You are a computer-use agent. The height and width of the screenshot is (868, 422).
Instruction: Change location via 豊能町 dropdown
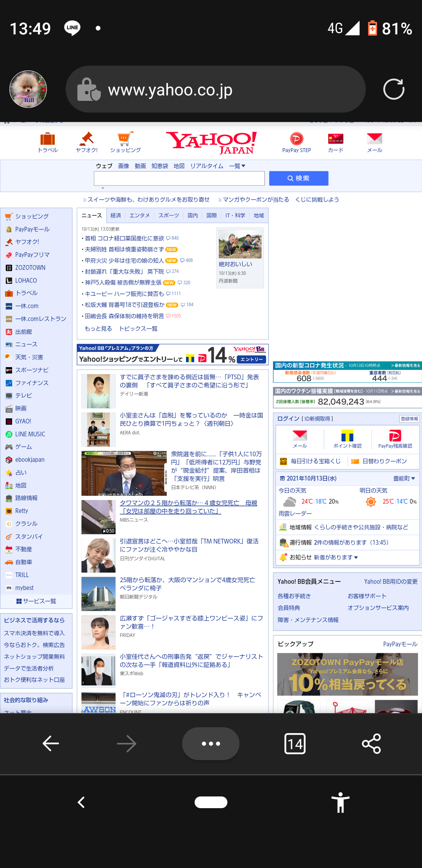click(x=404, y=478)
